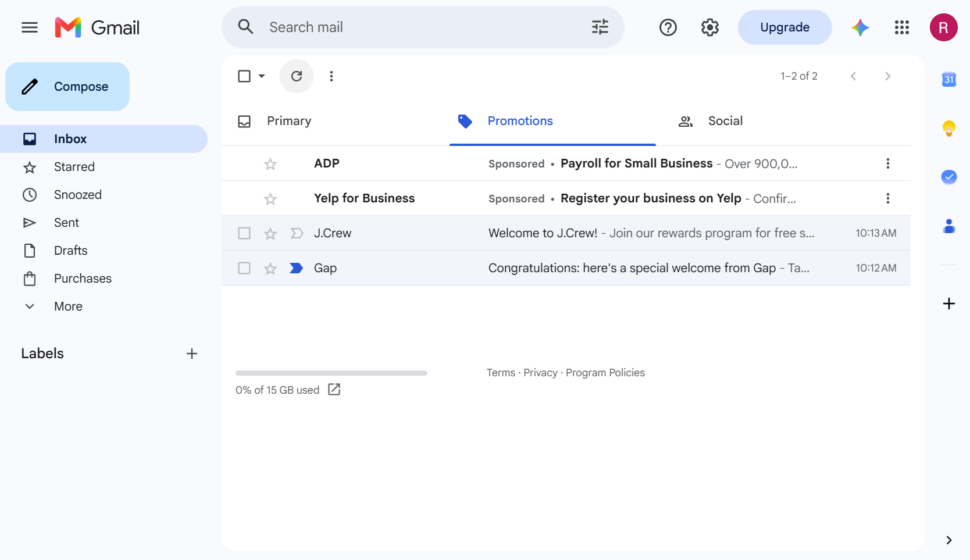The height and width of the screenshot is (560, 970).
Task: Open Google Keep side panel icon
Action: click(949, 128)
